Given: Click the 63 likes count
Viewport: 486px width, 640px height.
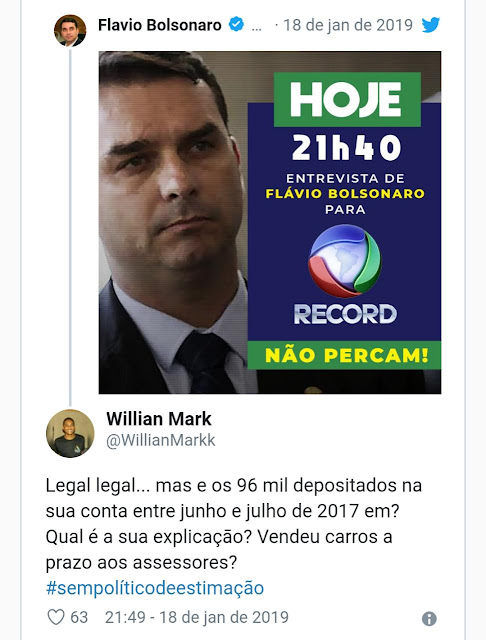Looking at the screenshot, I should point(79,617).
